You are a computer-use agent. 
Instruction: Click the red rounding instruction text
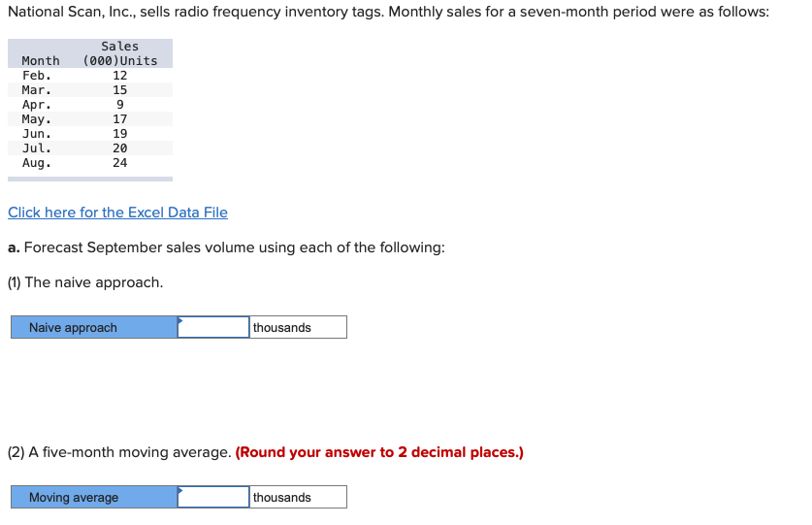pos(379,452)
